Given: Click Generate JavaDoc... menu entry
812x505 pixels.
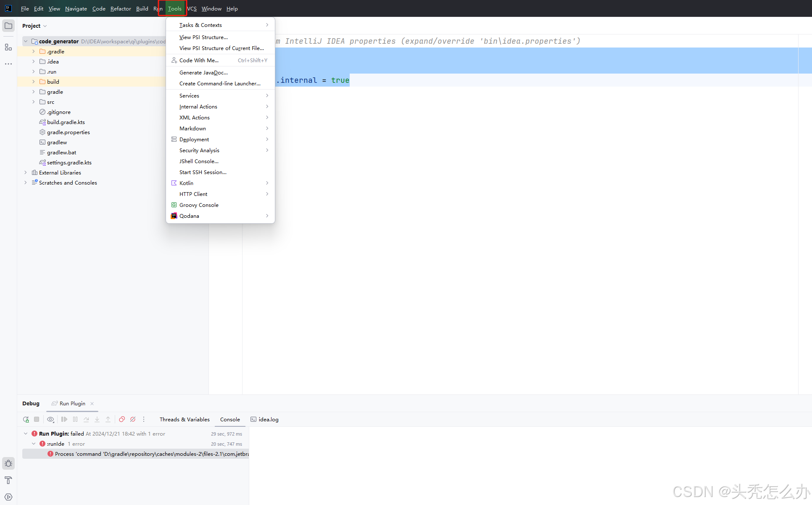Looking at the screenshot, I should point(203,73).
